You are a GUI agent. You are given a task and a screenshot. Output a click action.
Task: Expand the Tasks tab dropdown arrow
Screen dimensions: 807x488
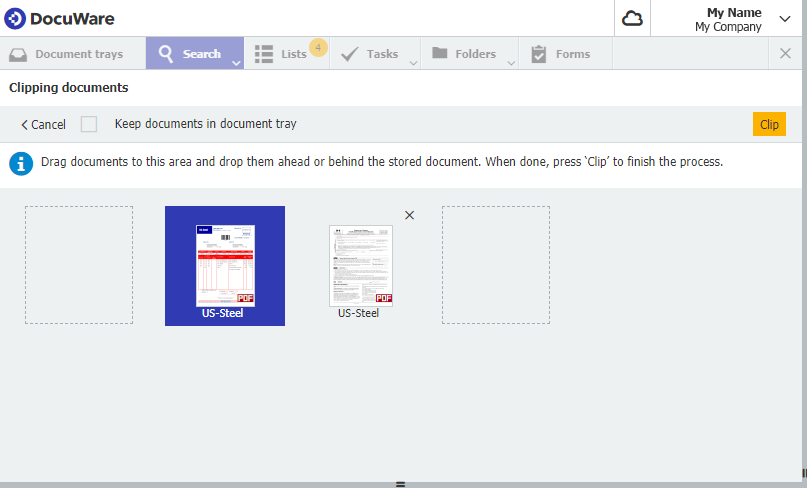[413, 63]
